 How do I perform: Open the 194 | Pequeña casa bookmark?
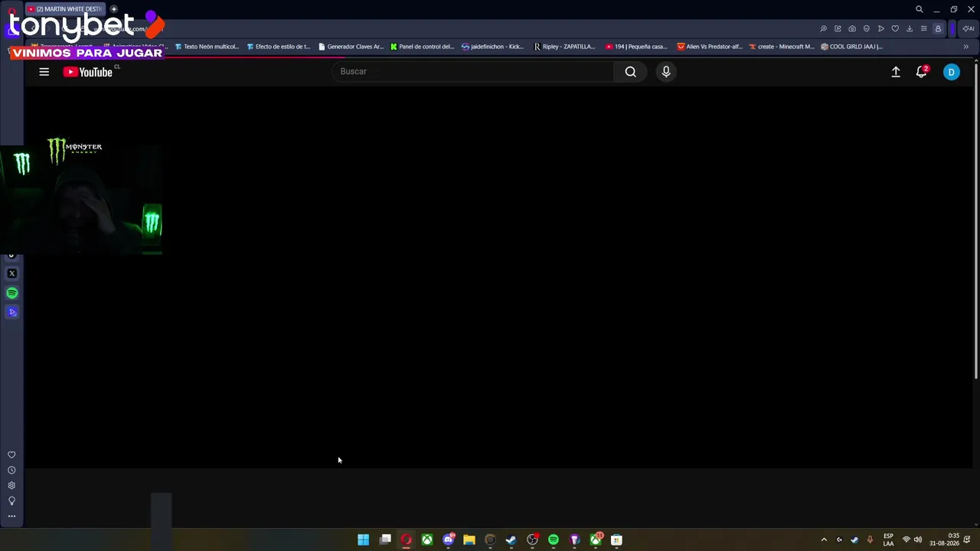(x=636, y=47)
